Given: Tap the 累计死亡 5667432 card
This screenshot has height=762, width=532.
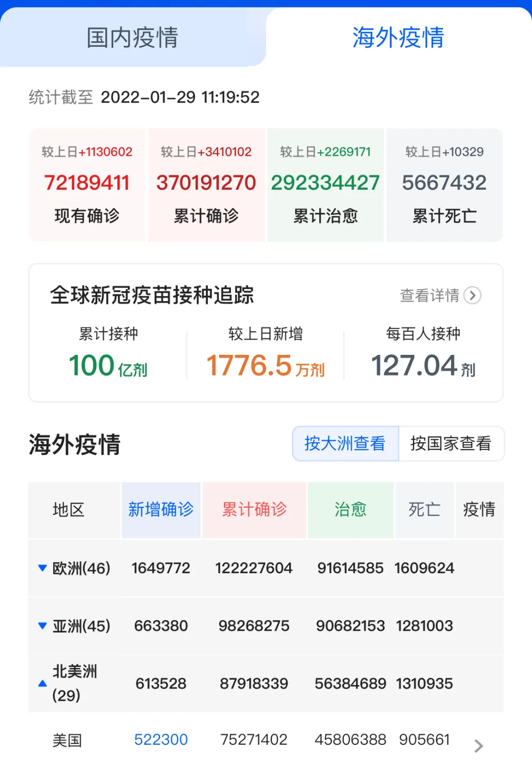Looking at the screenshot, I should [x=444, y=185].
